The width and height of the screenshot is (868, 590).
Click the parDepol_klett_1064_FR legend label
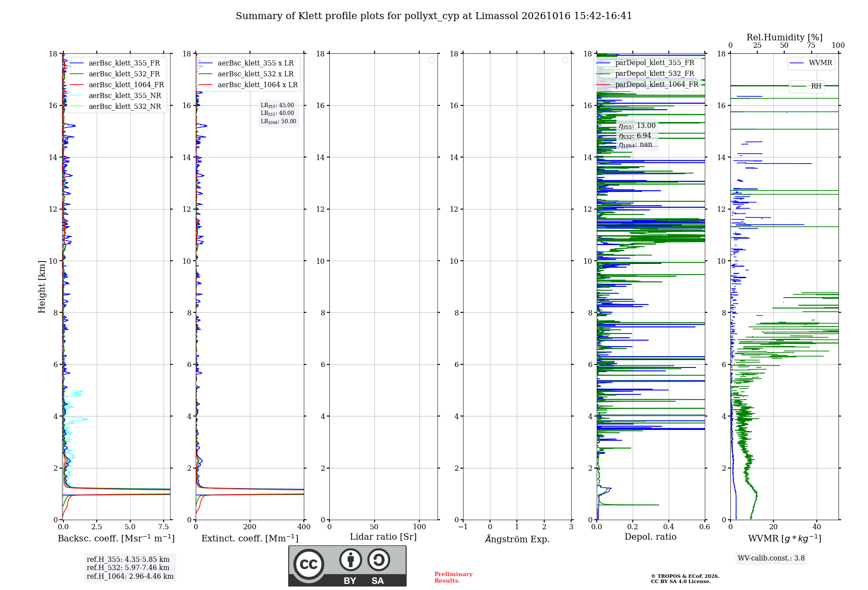[x=657, y=85]
